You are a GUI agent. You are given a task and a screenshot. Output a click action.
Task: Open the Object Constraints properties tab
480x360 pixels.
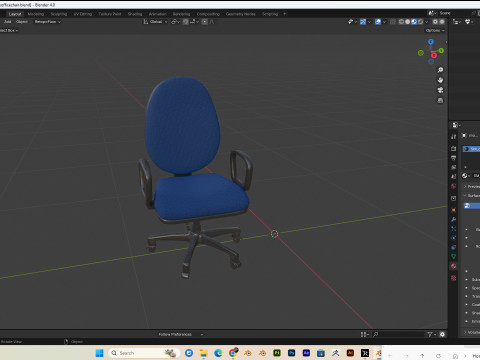[453, 247]
